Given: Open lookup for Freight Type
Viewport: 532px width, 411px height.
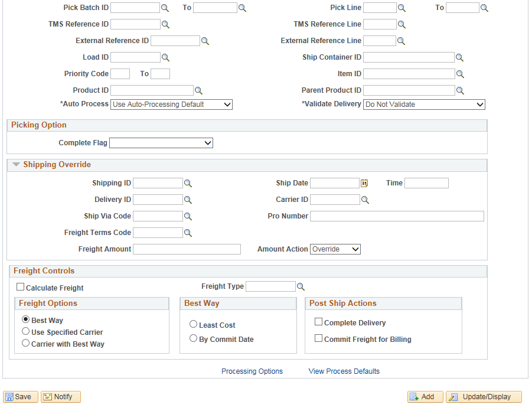Looking at the screenshot, I should pyautogui.click(x=301, y=287).
